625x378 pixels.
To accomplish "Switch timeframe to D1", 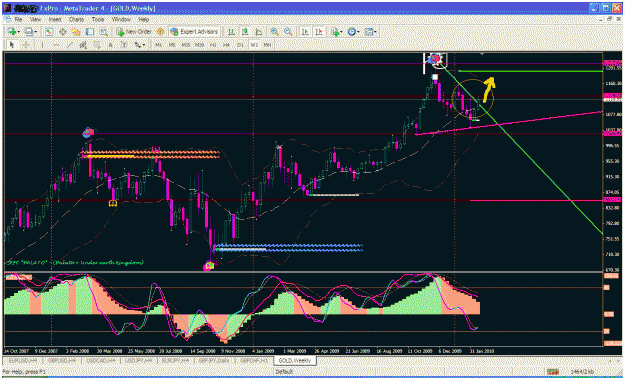I will coord(240,45).
